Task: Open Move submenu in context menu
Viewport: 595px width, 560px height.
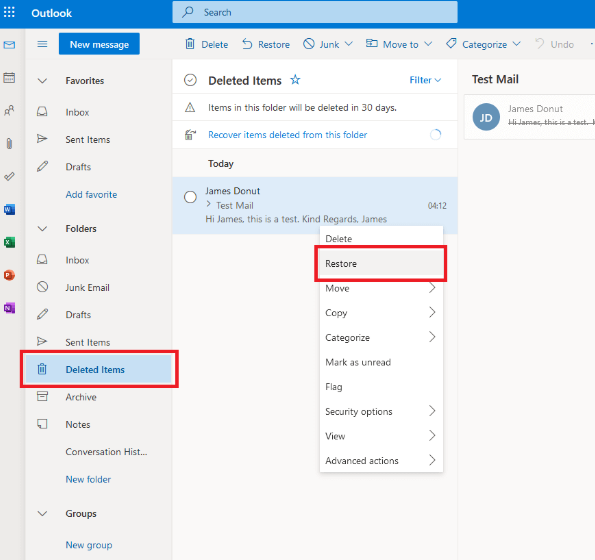Action: 381,288
